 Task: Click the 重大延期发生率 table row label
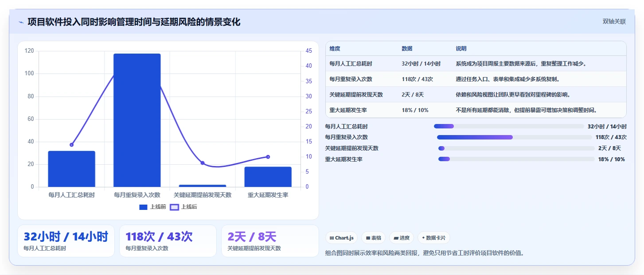pyautogui.click(x=348, y=110)
